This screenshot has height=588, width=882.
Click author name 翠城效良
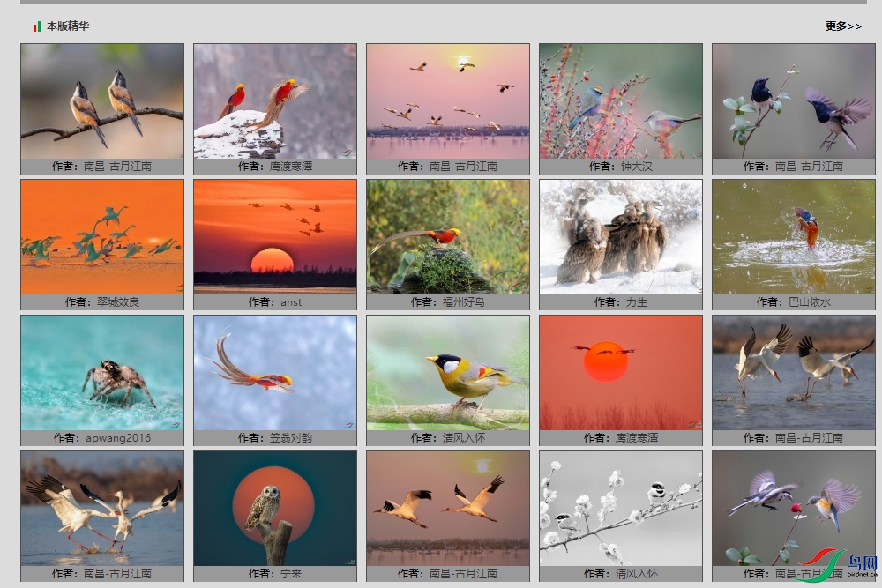[117, 301]
